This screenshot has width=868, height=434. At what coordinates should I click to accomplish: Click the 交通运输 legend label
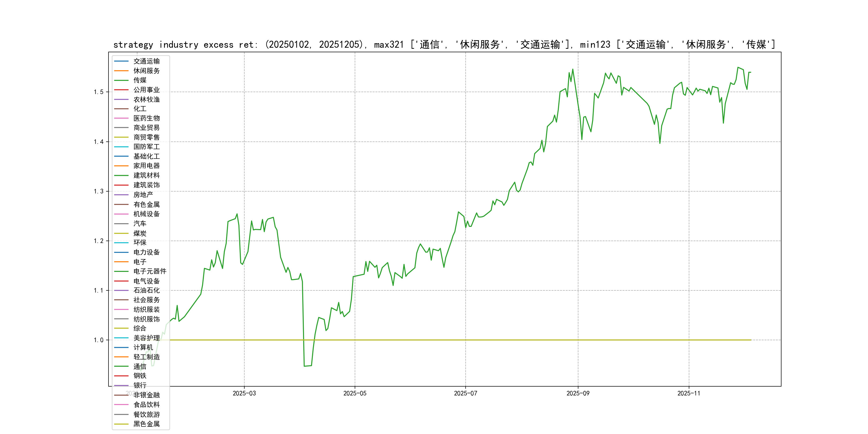146,61
